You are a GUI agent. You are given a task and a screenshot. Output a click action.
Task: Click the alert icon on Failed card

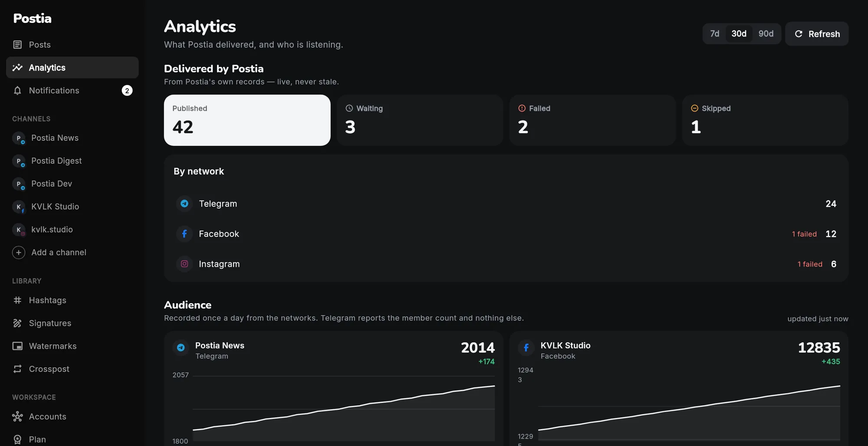click(522, 108)
